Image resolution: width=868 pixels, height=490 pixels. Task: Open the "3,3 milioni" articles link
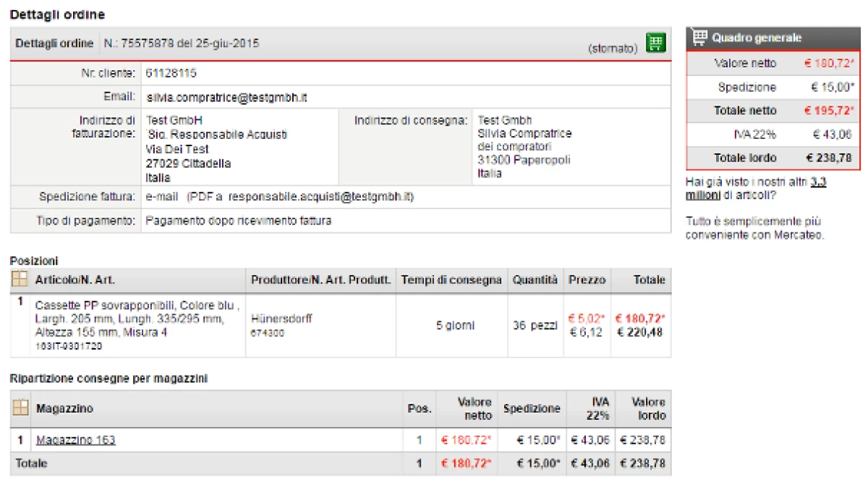(x=756, y=188)
